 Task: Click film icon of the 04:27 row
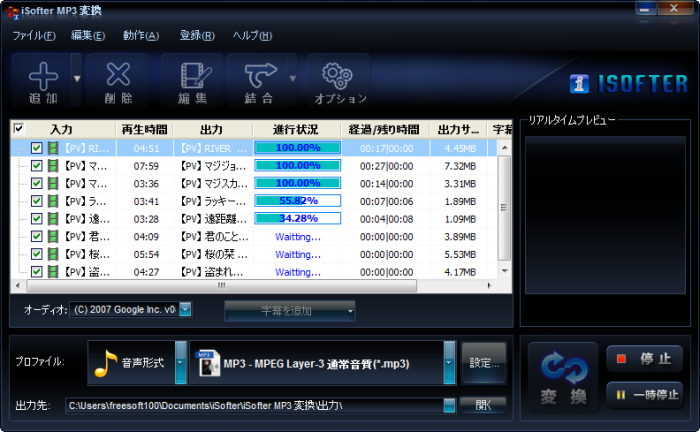coord(53,271)
